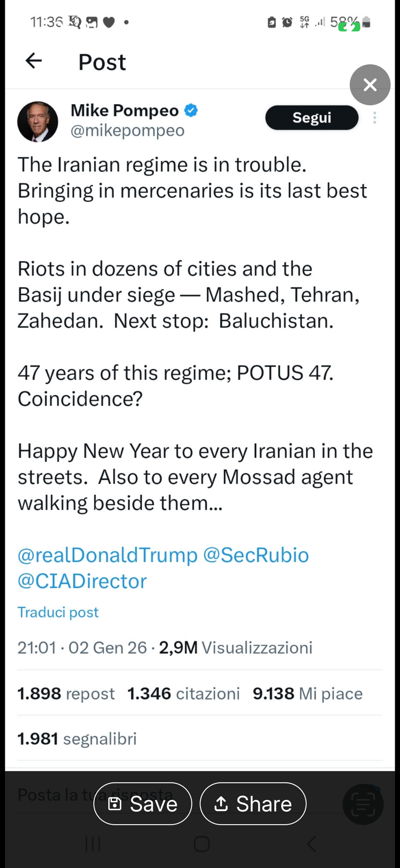Open the @realDonaldTrump mention

[107, 555]
